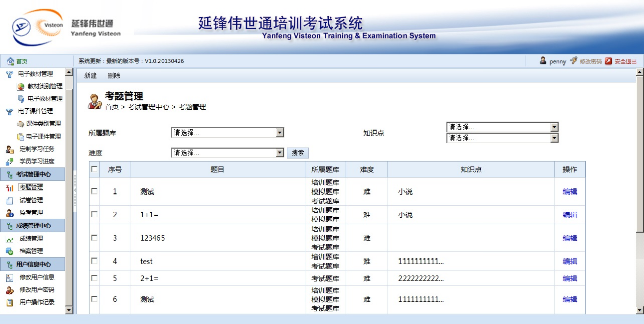Click 编辑 link for row 3 123465
The image size is (644, 324).
point(570,238)
